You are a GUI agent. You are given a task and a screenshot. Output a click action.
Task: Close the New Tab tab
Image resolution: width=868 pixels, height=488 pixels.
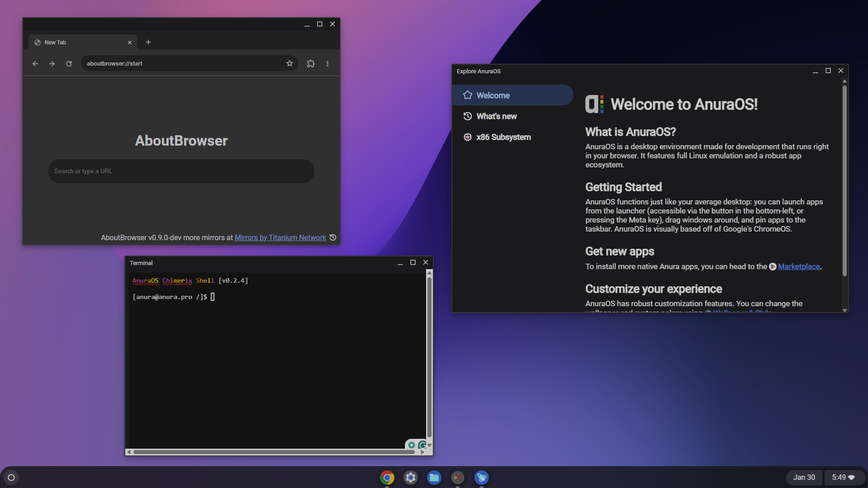coord(130,43)
